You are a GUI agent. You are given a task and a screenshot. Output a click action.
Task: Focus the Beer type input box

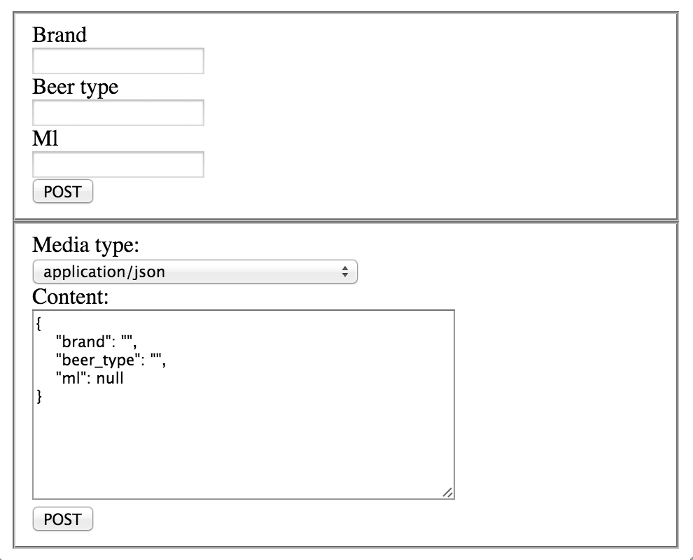(118, 113)
